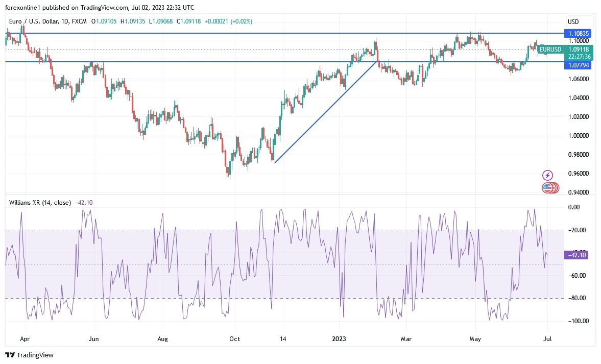The width and height of the screenshot is (601, 364).
Task: Click the green 1.09118 current price label
Action: point(580,50)
